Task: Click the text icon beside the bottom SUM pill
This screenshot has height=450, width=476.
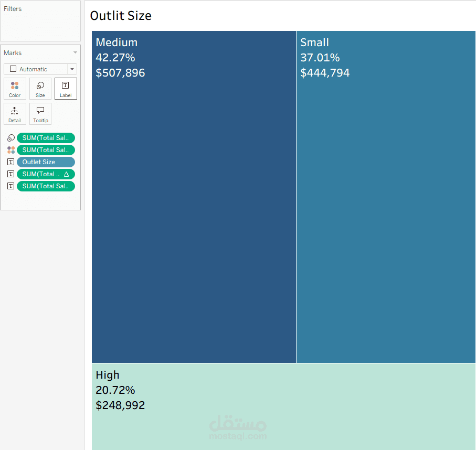Action: click(x=10, y=186)
